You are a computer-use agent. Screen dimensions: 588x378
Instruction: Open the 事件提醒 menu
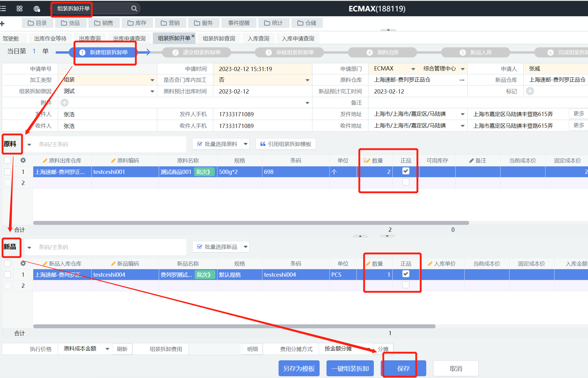click(239, 23)
